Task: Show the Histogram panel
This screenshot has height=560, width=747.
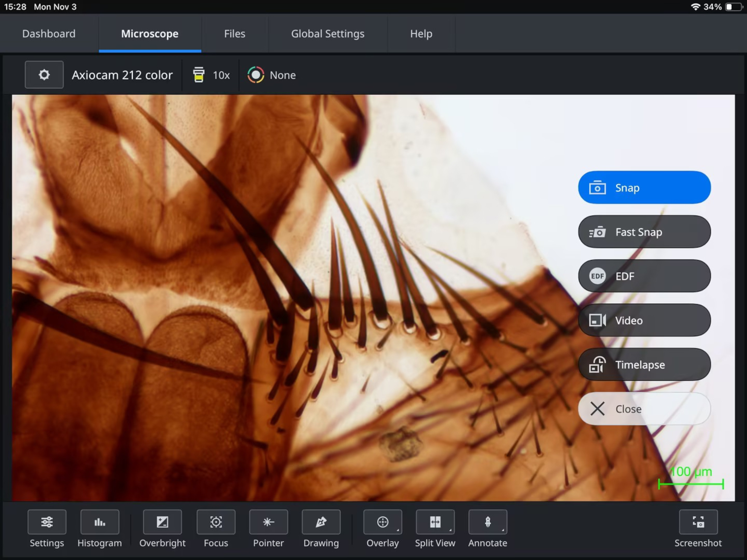Action: (x=100, y=522)
